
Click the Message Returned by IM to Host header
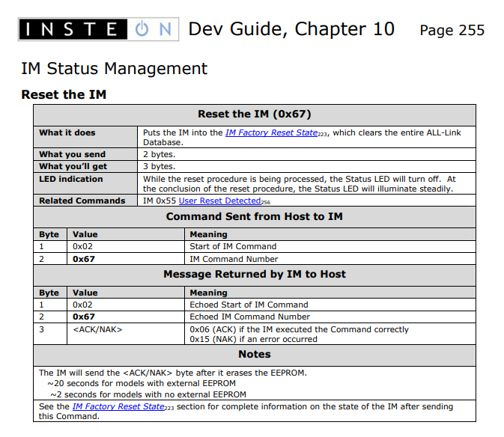255,275
